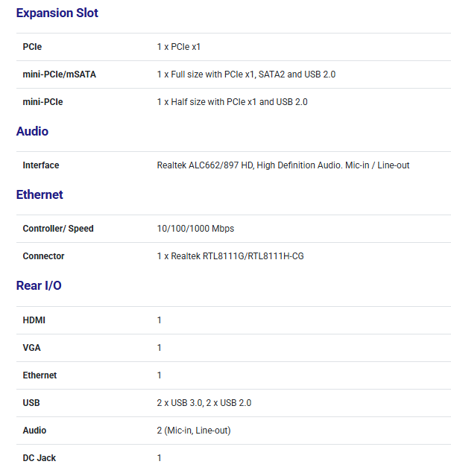This screenshot has width=451, height=476.
Task: Click the Expansion Slot section heading
Action: click(57, 13)
